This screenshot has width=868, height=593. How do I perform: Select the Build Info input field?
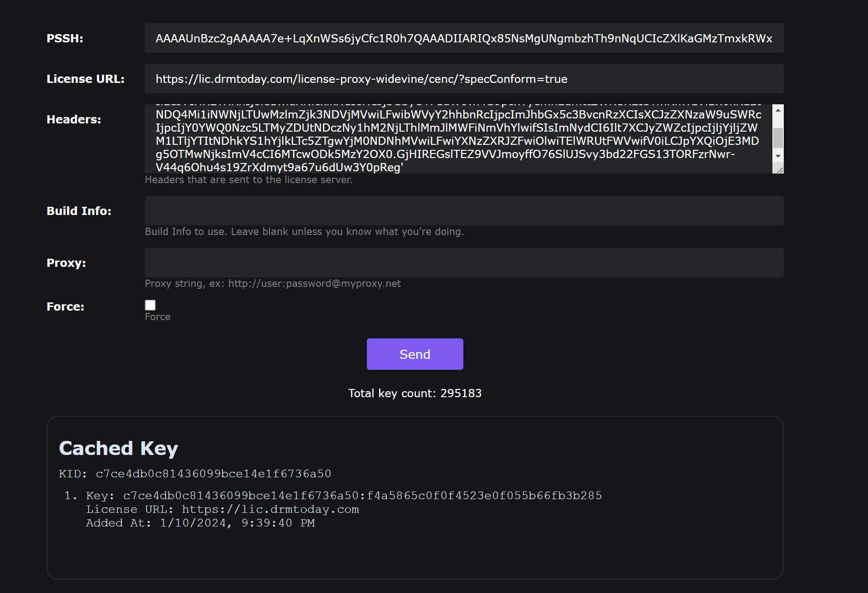point(463,211)
